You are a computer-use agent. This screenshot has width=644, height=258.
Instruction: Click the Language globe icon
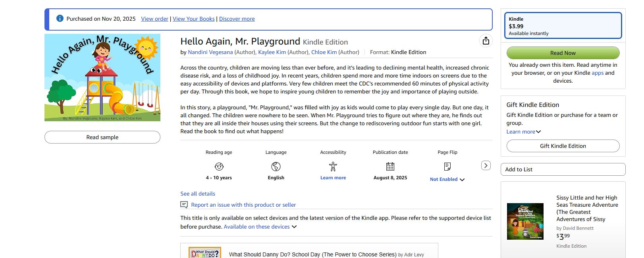(x=276, y=166)
